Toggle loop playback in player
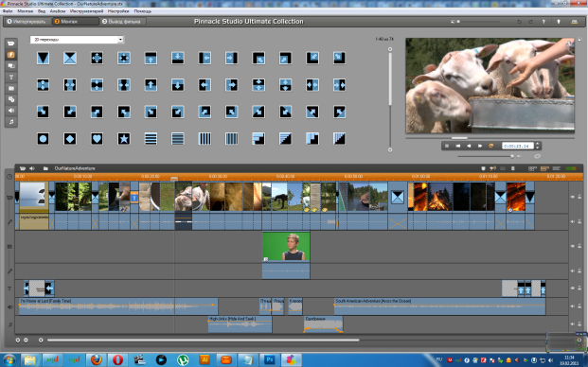Image resolution: width=588 pixels, height=367 pixels. coord(490,146)
